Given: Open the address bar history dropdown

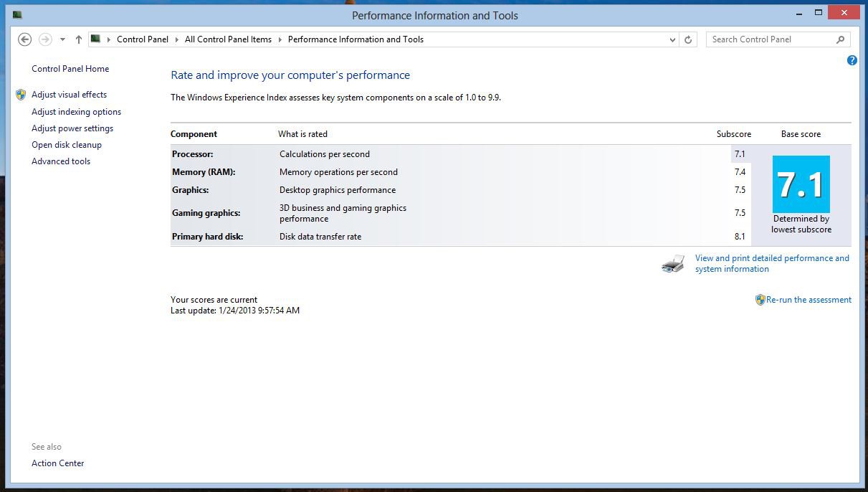Looking at the screenshot, I should coord(672,39).
